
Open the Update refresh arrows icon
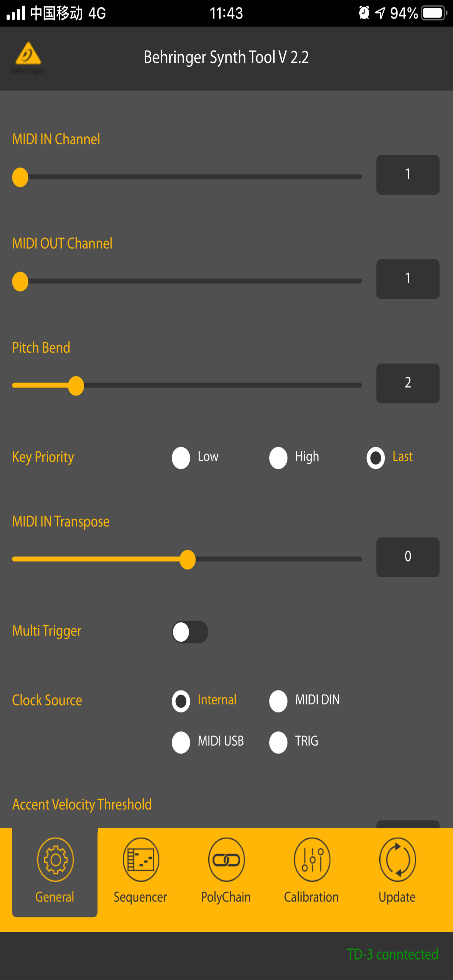(398, 859)
